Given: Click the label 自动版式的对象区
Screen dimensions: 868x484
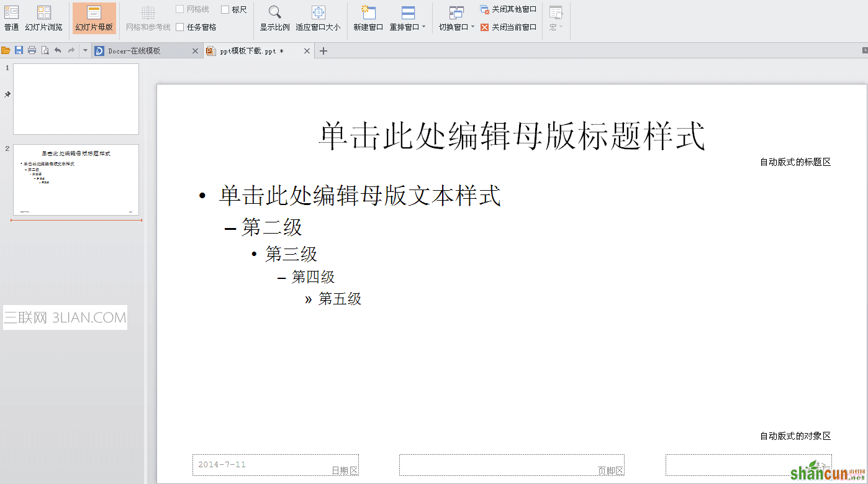Looking at the screenshot, I should [x=795, y=436].
